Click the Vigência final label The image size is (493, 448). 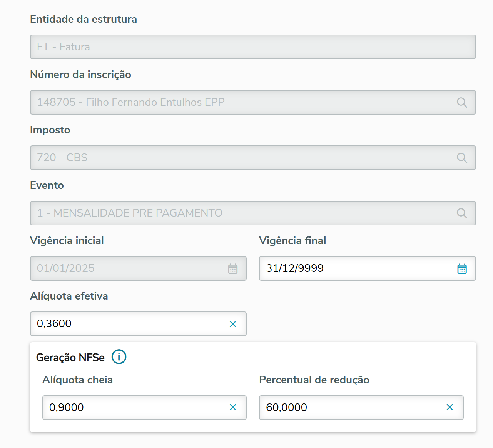[292, 241]
